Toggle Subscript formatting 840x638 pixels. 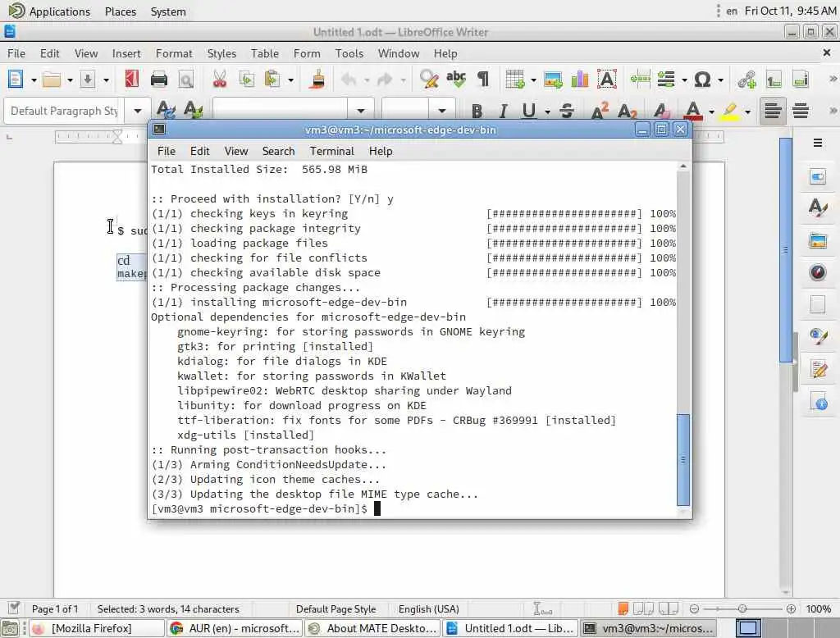[627, 111]
